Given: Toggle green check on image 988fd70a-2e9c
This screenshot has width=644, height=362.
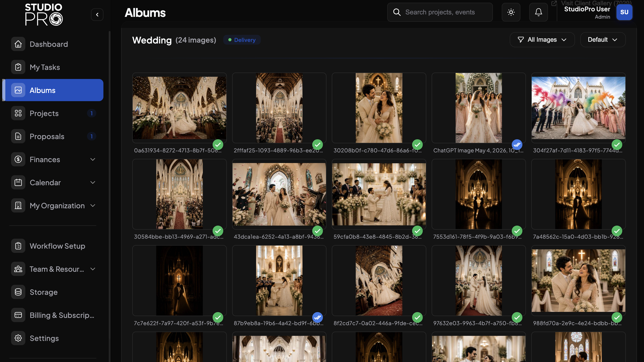Looking at the screenshot, I should pos(617,318).
